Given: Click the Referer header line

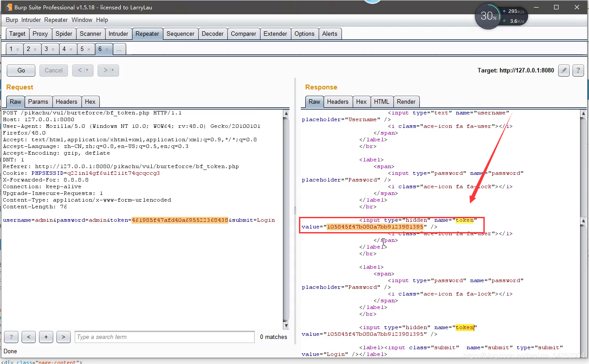Looking at the screenshot, I should coord(121,166).
